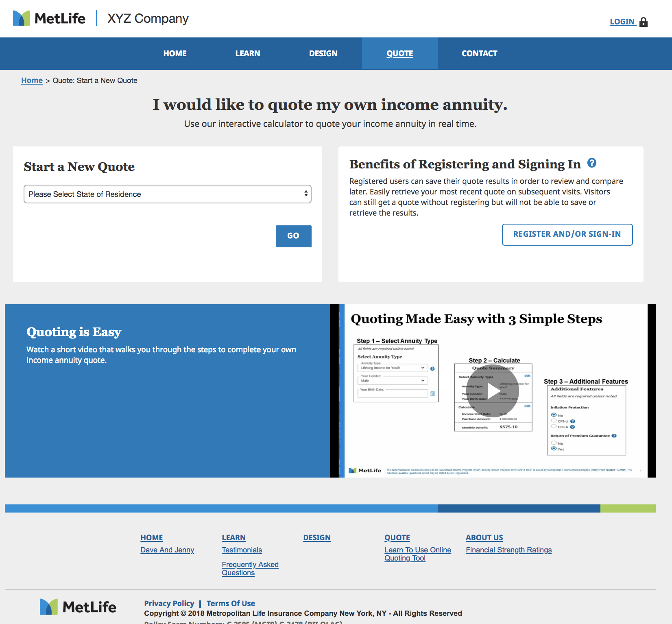The height and width of the screenshot is (624, 672).
Task: Open Learn To Use Online Quoting Tool link
Action: coord(418,554)
